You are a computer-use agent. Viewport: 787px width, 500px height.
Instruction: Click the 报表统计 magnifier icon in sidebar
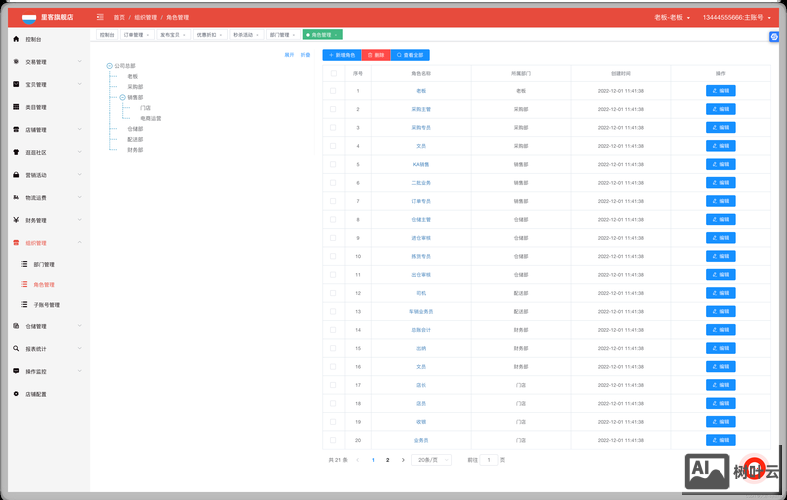pyautogui.click(x=16, y=349)
